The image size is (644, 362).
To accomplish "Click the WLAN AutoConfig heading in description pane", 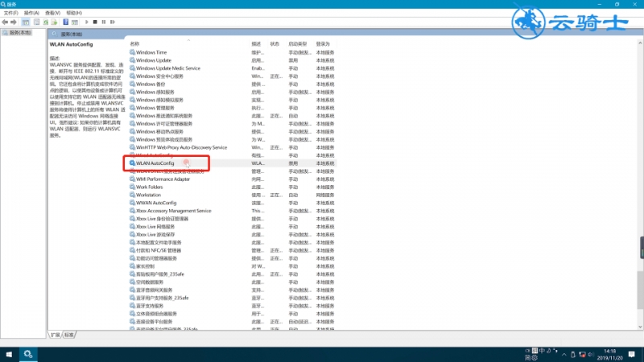I will pos(72,44).
